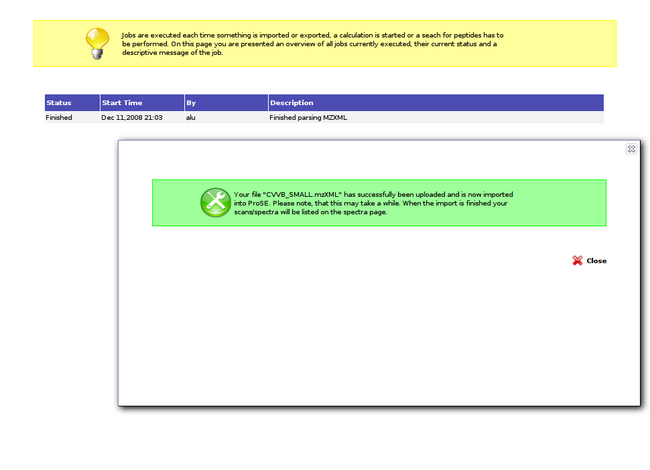This screenshot has width=650, height=470.
Task: Click the yellow light bulb info icon
Action: (97, 44)
